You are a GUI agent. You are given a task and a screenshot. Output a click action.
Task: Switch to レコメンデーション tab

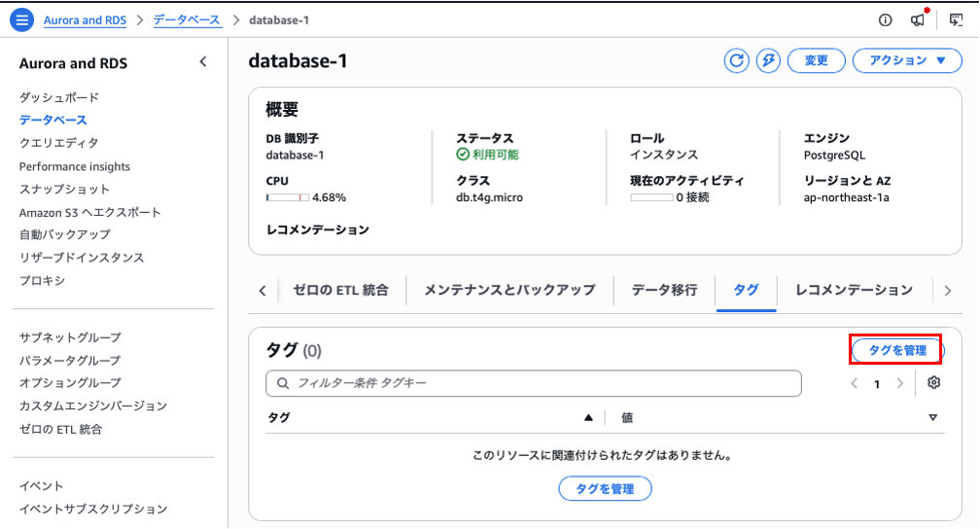(x=854, y=290)
